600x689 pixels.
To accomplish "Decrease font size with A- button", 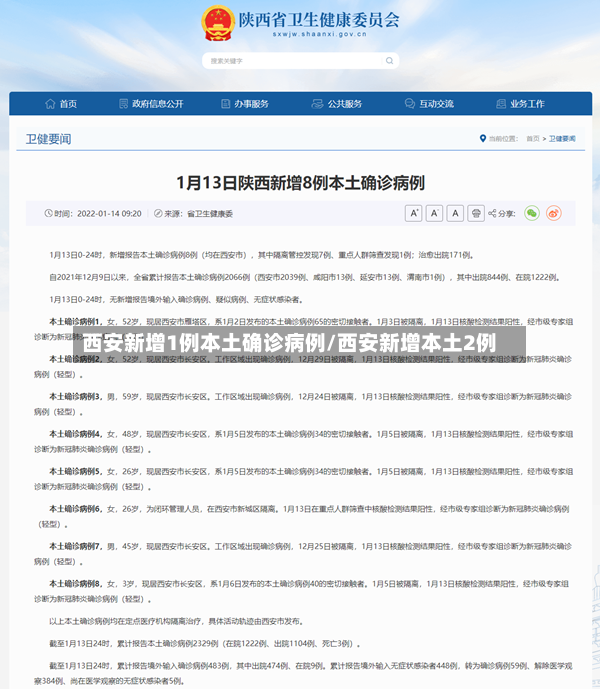I will coord(434,214).
